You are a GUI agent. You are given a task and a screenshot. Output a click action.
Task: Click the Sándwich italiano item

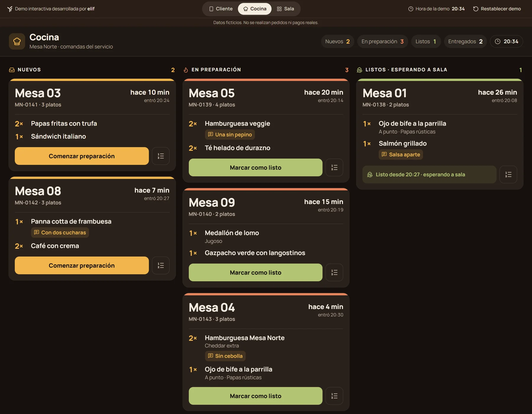59,136
